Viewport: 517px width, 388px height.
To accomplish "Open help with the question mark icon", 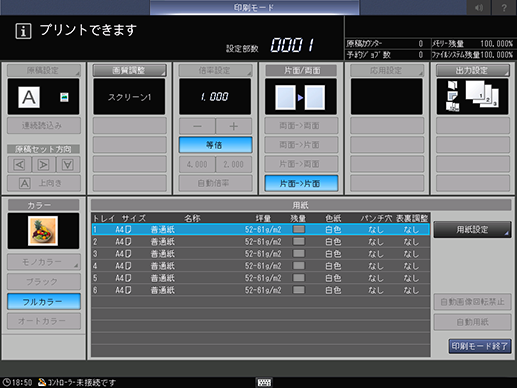I will click(504, 7).
